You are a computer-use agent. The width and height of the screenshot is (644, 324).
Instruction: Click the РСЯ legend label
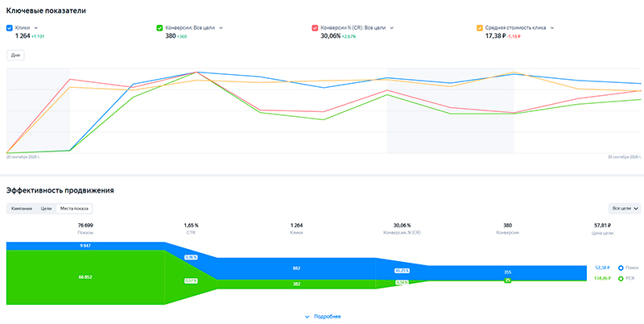point(630,278)
